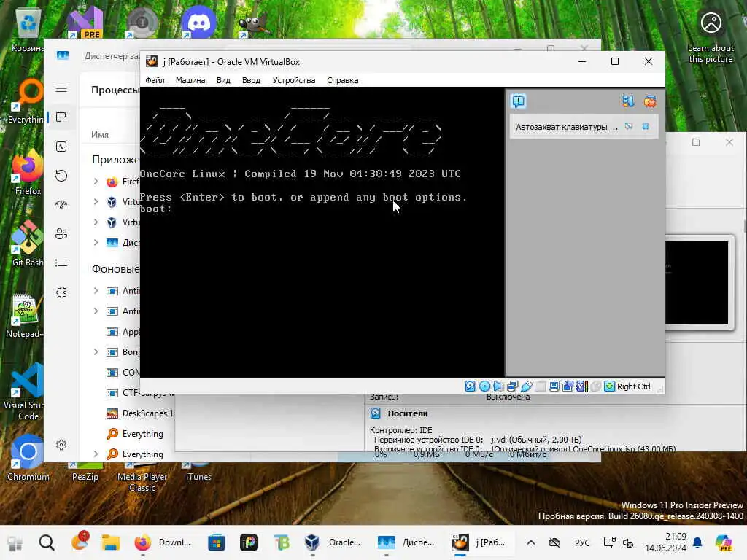Open the Performance page in Task Manager sidebar
Viewport: 747px width, 560px height.
pos(61,147)
